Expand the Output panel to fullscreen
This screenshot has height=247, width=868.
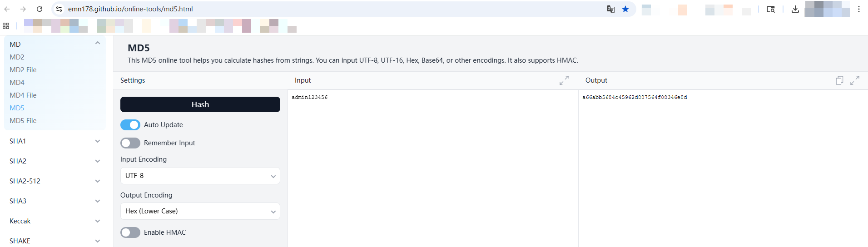click(855, 80)
